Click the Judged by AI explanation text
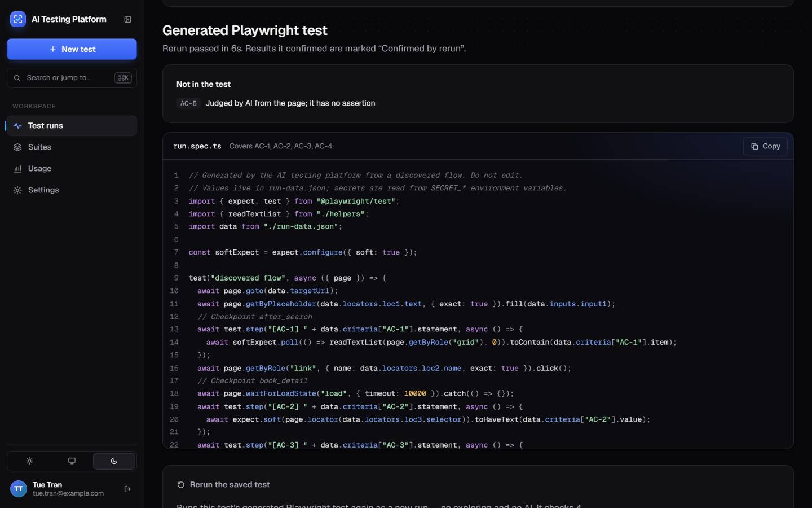This screenshot has width=812, height=508. click(x=290, y=103)
